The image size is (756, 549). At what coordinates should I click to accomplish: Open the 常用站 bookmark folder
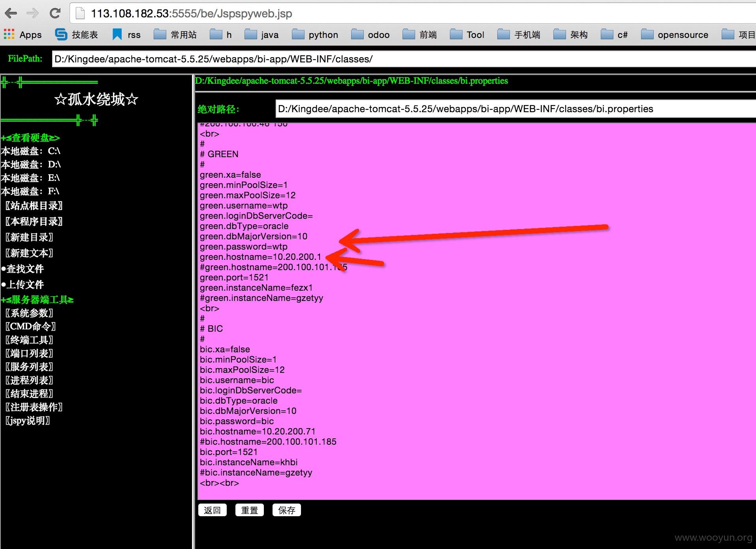175,35
